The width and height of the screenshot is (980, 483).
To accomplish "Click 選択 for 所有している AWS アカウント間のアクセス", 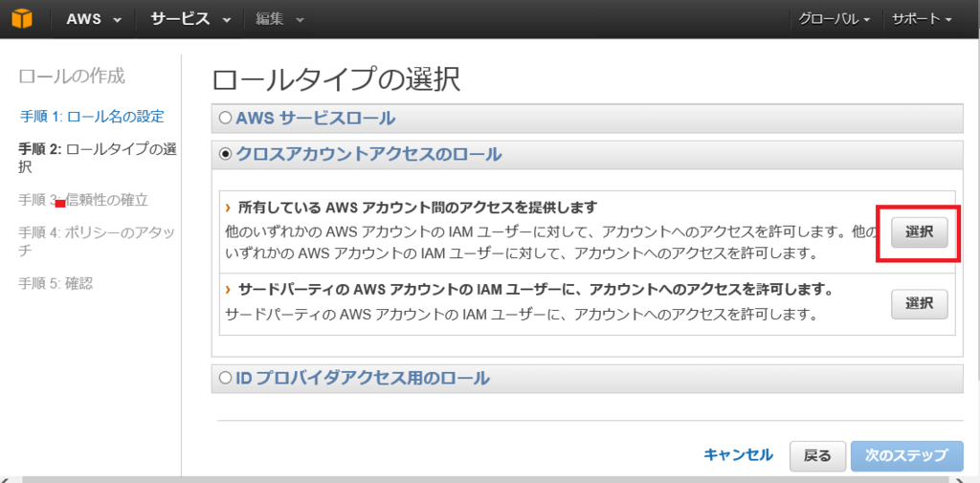I will (920, 232).
